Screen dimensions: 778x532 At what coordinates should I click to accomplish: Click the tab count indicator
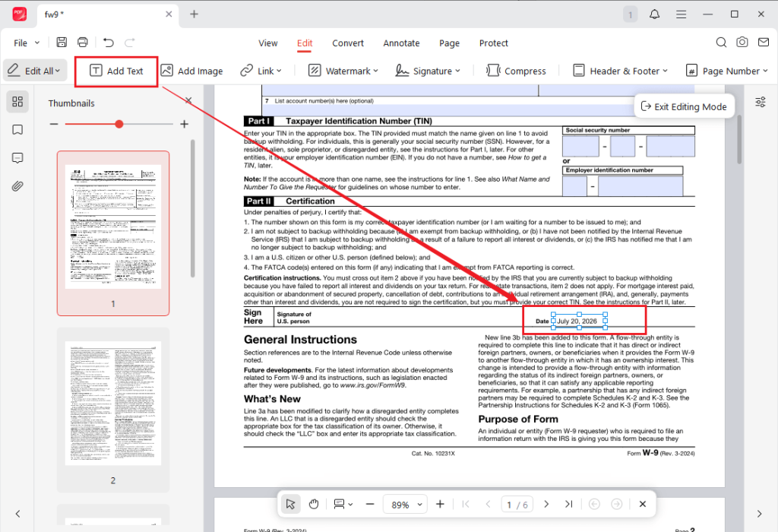pos(630,14)
